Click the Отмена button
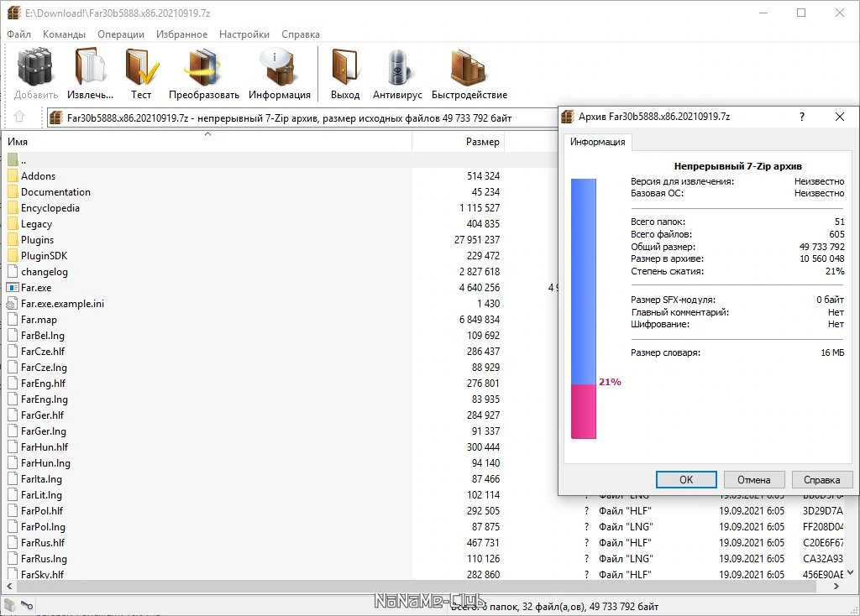Image resolution: width=860 pixels, height=616 pixels. point(753,479)
